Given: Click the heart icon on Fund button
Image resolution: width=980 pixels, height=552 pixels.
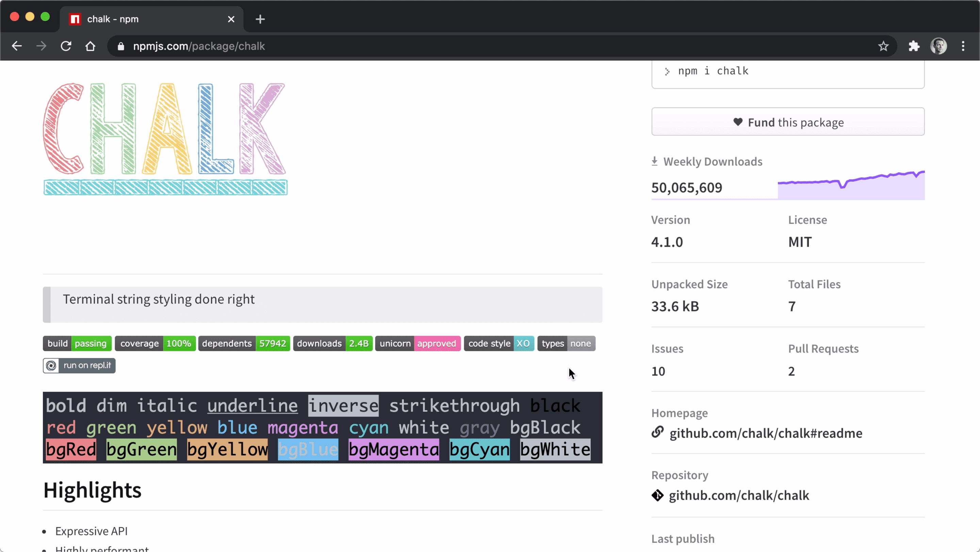Looking at the screenshot, I should point(738,122).
